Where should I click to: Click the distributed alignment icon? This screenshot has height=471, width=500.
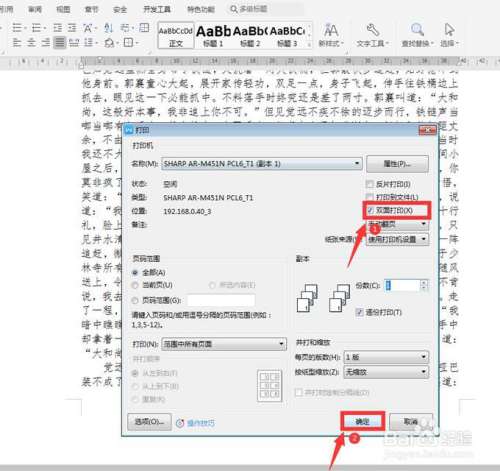click(x=74, y=42)
